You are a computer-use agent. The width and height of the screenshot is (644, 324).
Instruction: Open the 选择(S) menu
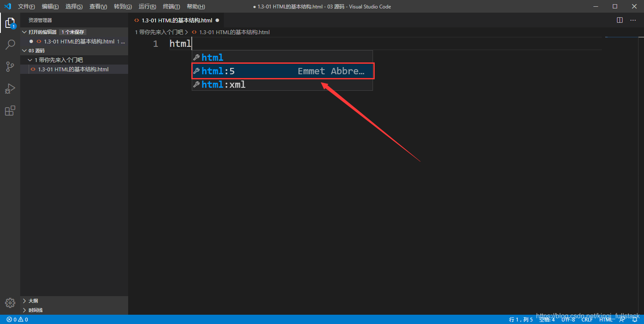point(74,6)
